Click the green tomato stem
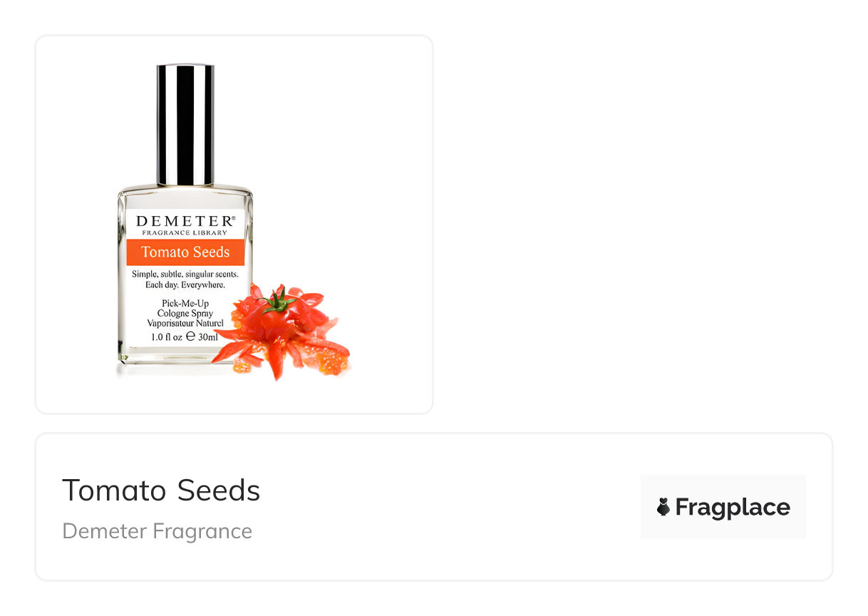This screenshot has height=616, width=868. coord(279,300)
